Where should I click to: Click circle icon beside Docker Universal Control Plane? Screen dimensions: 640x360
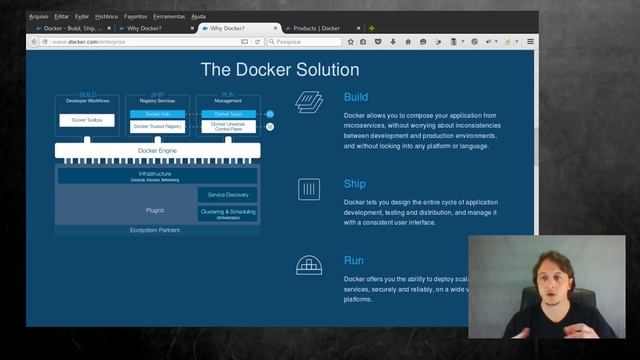pyautogui.click(x=270, y=127)
